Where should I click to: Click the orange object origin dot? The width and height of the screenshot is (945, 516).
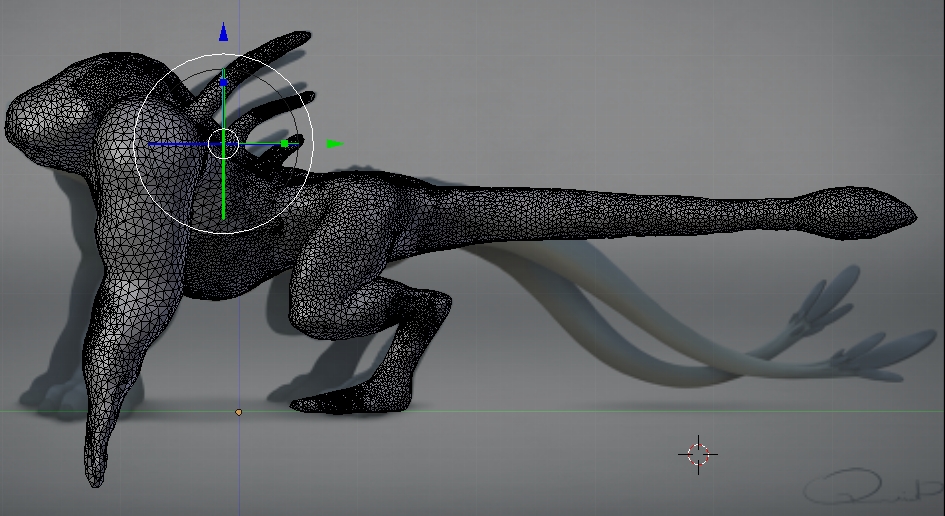point(239,412)
